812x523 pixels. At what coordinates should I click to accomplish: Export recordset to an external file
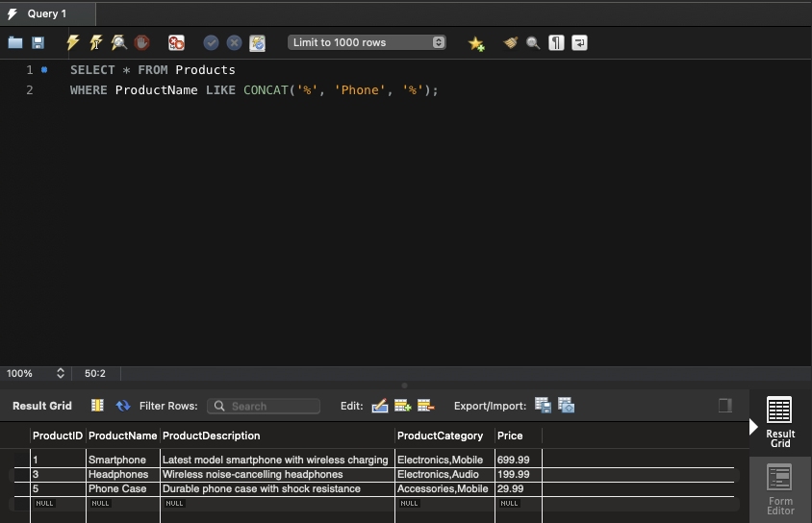543,406
